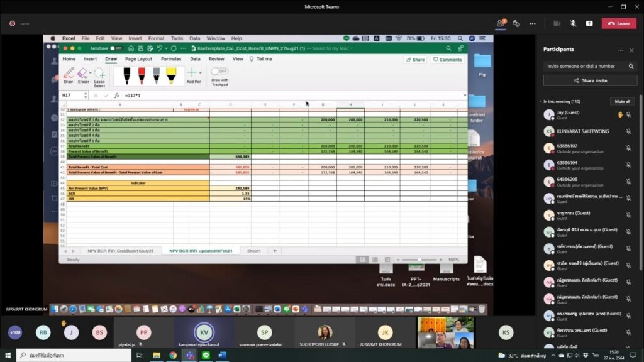The width and height of the screenshot is (644, 362).
Task: Open the Name Box dropdown for H17
Action: pyautogui.click(x=84, y=96)
